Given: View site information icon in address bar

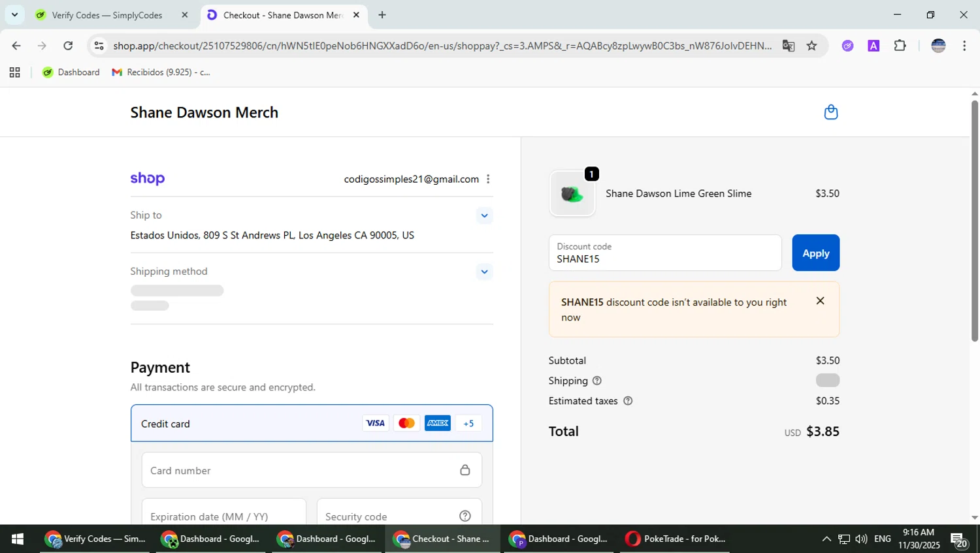Looking at the screenshot, I should pos(99,46).
